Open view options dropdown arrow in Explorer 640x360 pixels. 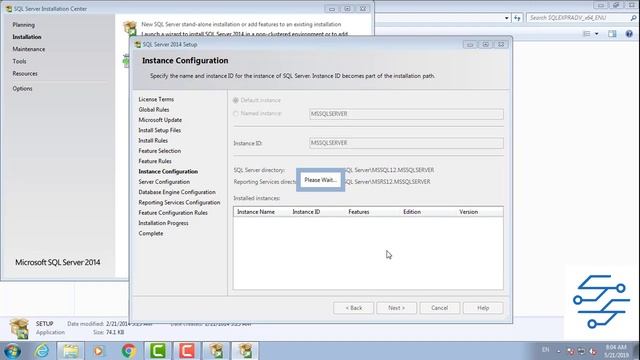(x=596, y=34)
